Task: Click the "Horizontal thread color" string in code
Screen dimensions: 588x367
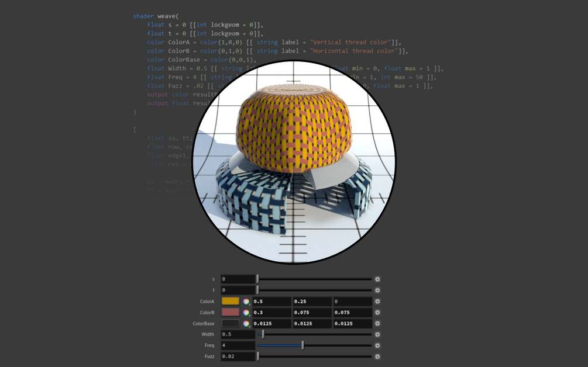Action: (354, 51)
